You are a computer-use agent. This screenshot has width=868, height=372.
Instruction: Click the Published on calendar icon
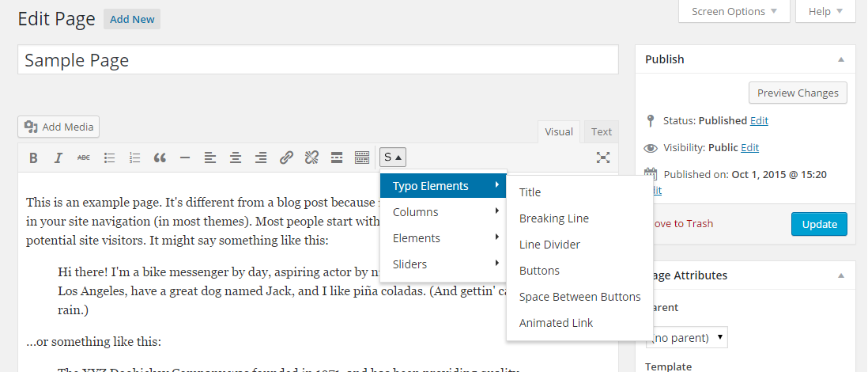(651, 173)
